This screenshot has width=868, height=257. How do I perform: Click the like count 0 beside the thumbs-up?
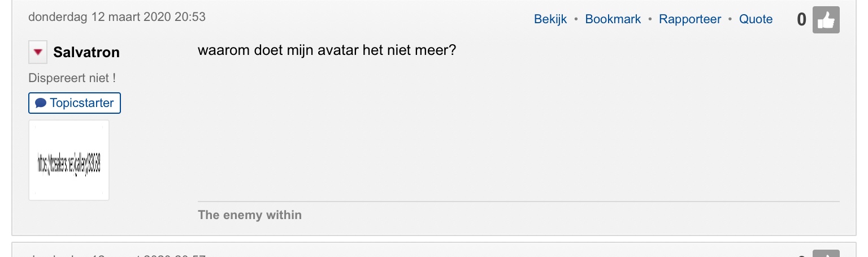coord(801,20)
